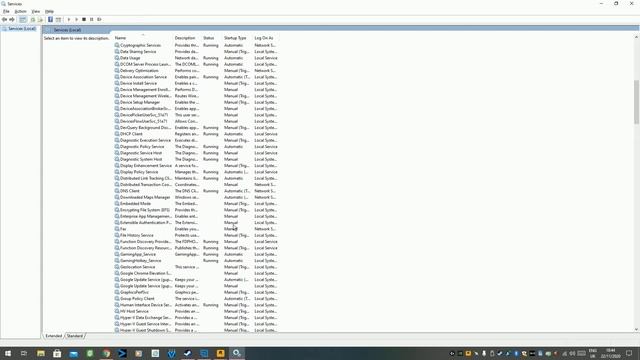The image size is (640, 360).
Task: Select the Device Setup Manager row
Action: tap(196, 102)
